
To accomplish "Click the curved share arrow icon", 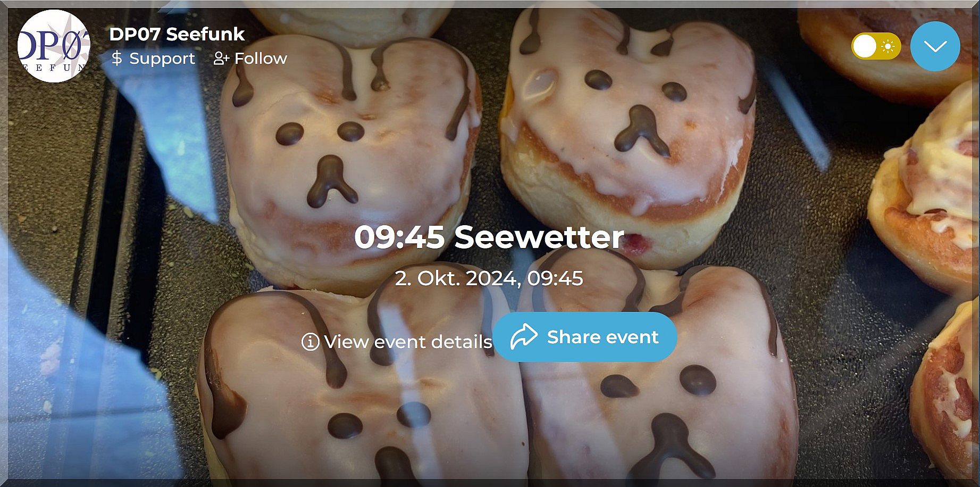I will (x=524, y=337).
